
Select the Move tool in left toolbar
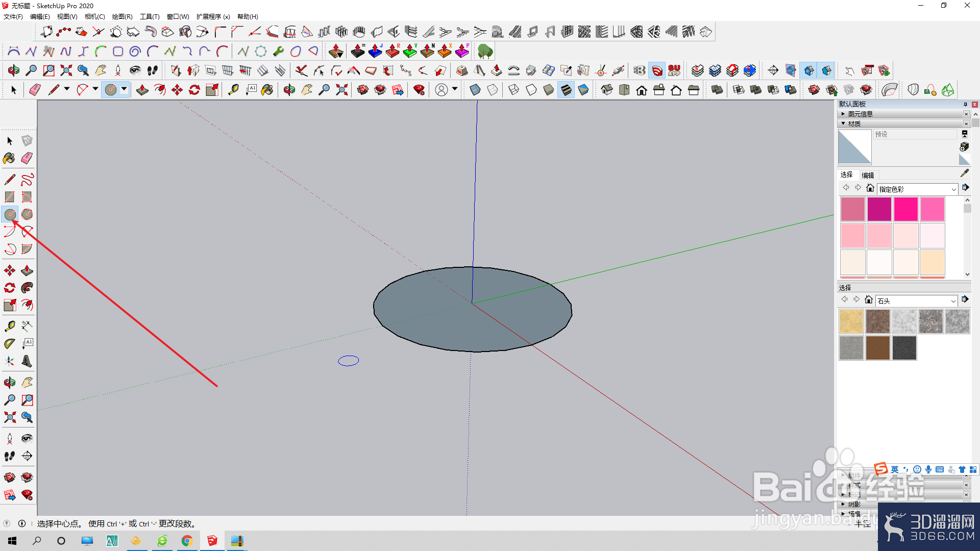click(10, 270)
